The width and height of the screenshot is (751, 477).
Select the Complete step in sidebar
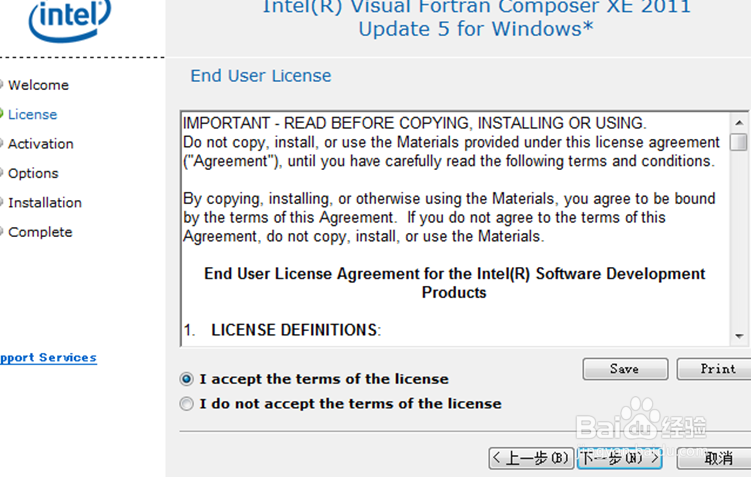tap(40, 232)
